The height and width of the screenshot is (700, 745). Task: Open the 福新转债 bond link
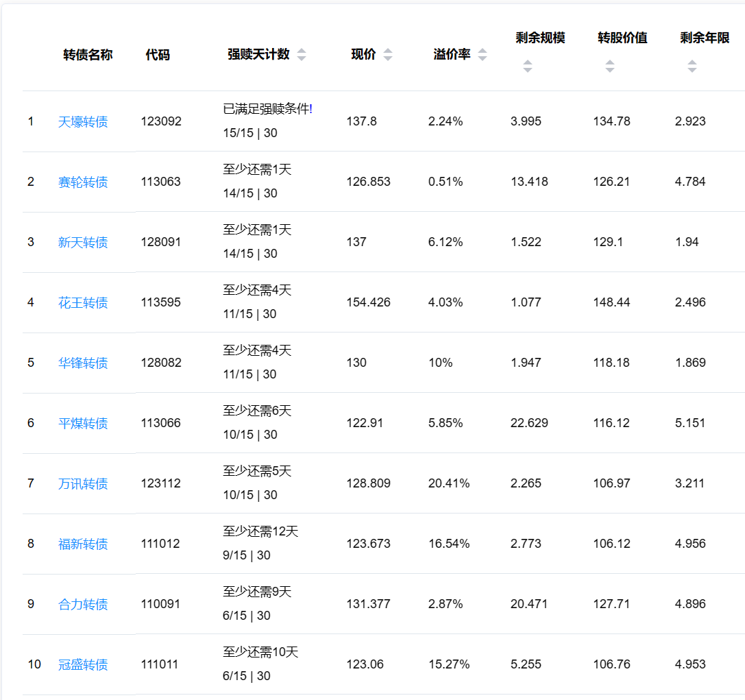click(83, 544)
